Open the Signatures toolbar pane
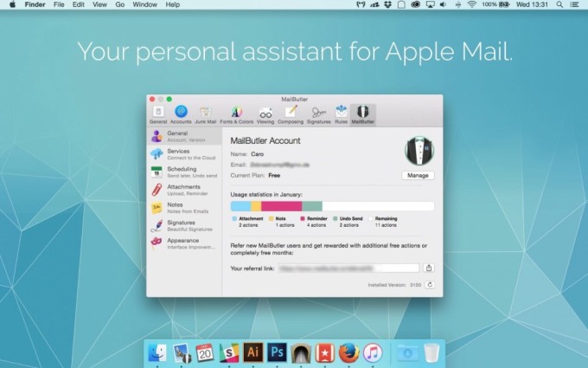This screenshot has width=588, height=368. (319, 114)
